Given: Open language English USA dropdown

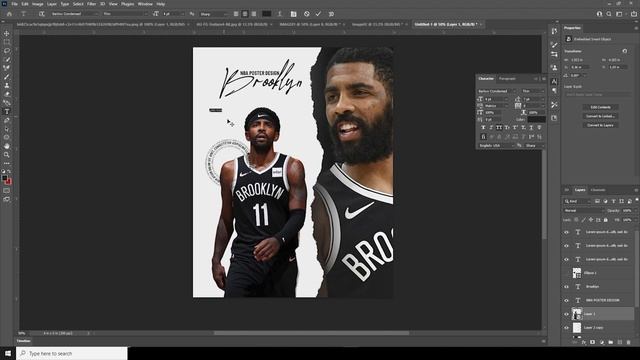Looking at the screenshot, I should point(496,145).
